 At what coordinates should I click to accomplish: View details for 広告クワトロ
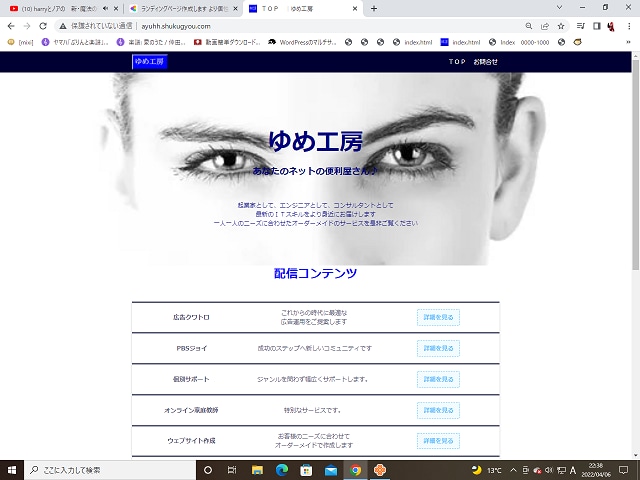coord(438,317)
